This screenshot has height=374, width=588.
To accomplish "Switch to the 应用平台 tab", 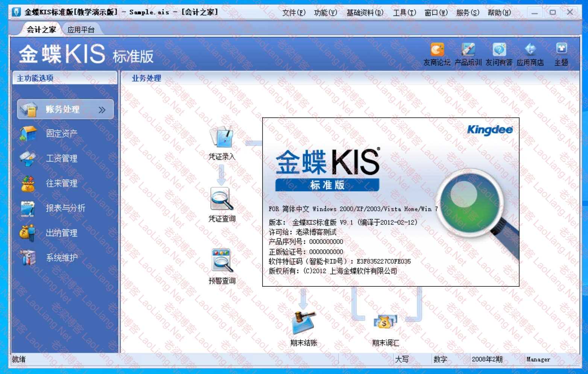I will pyautogui.click(x=81, y=30).
